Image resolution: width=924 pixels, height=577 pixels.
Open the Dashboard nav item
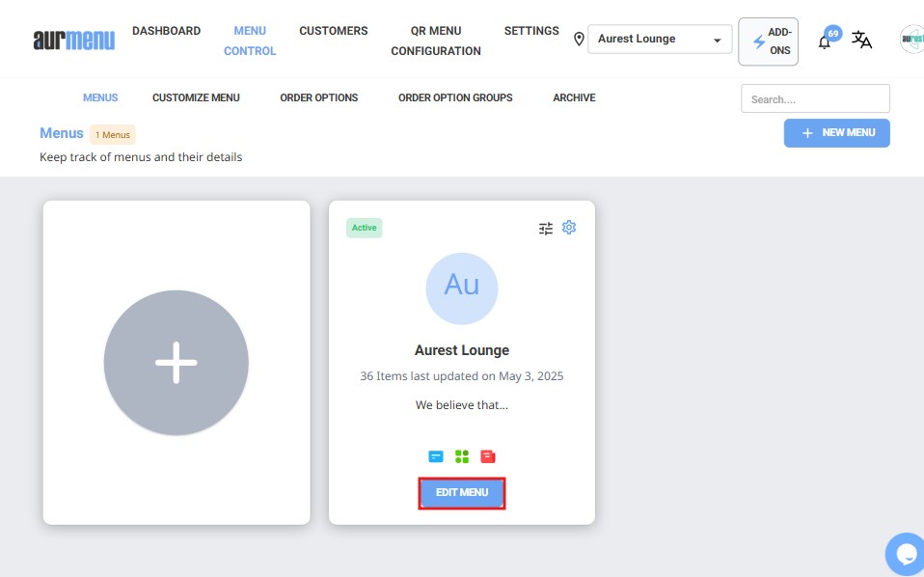point(166,31)
